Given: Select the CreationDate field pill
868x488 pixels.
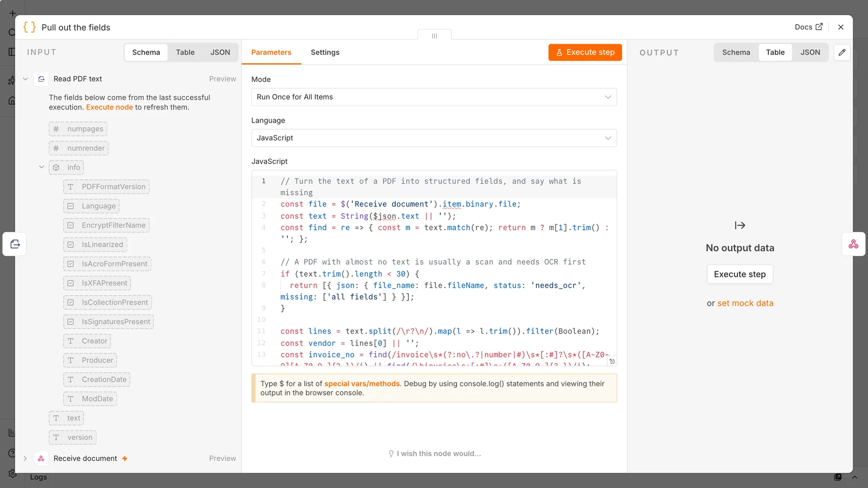Looking at the screenshot, I should pyautogui.click(x=97, y=380).
